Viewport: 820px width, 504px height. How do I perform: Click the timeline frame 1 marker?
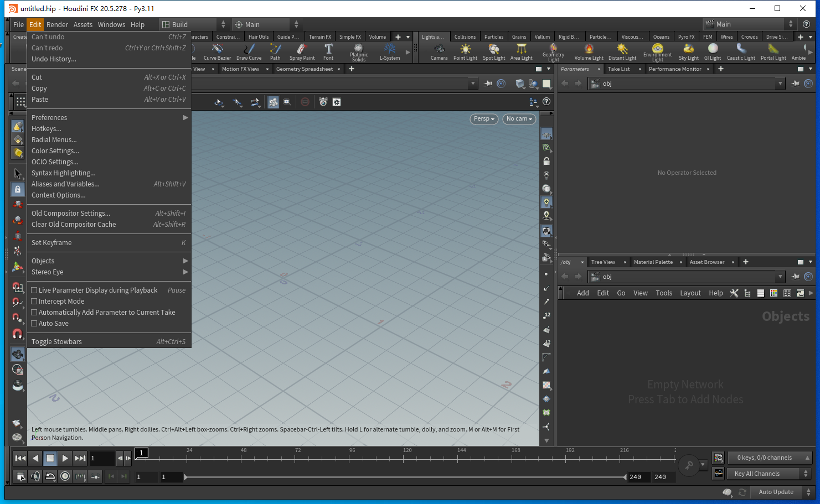[141, 453]
